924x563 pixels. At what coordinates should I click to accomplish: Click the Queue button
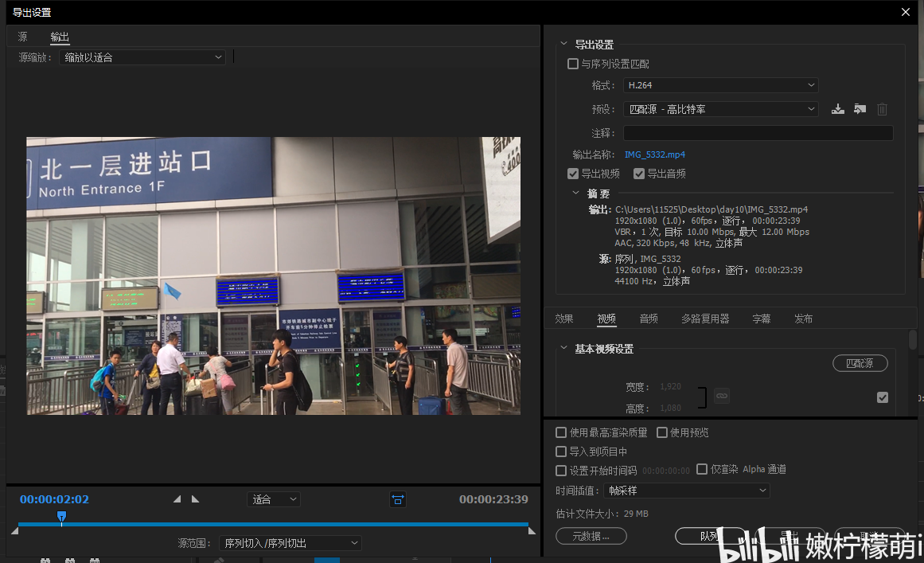tap(709, 536)
